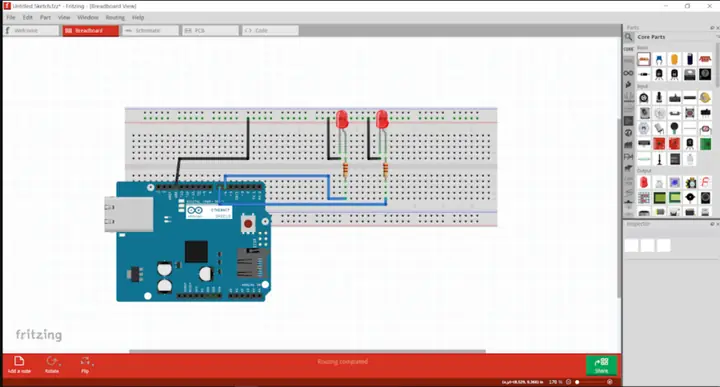Switch to the Code tab

click(x=270, y=31)
